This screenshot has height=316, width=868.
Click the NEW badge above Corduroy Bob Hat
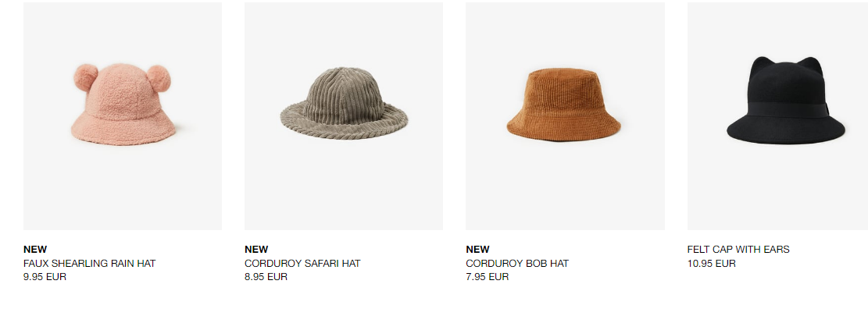click(x=477, y=249)
